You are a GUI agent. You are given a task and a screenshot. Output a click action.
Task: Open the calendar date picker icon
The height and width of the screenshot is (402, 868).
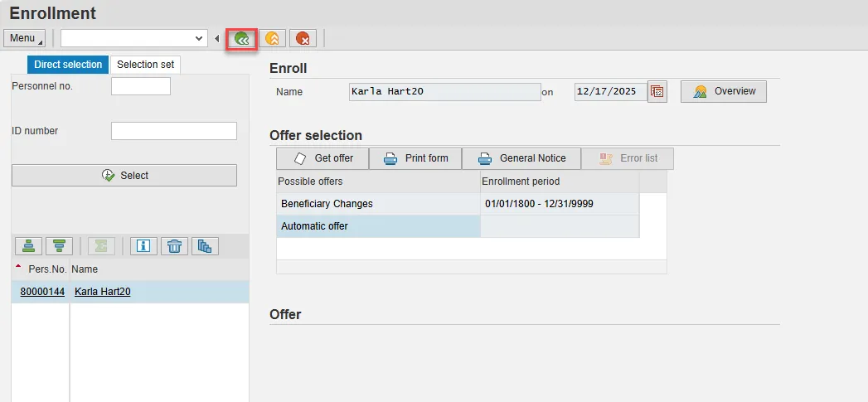[657, 92]
